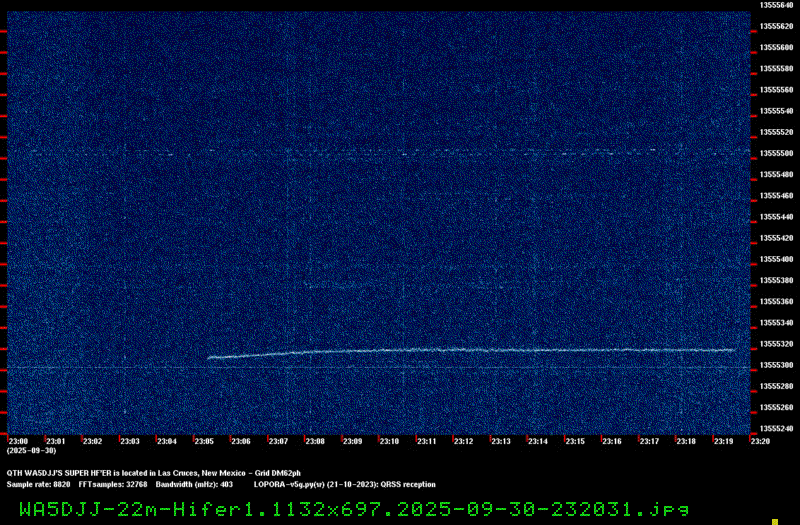
Task: Click the 23:00 time axis label
Action: pos(18,441)
